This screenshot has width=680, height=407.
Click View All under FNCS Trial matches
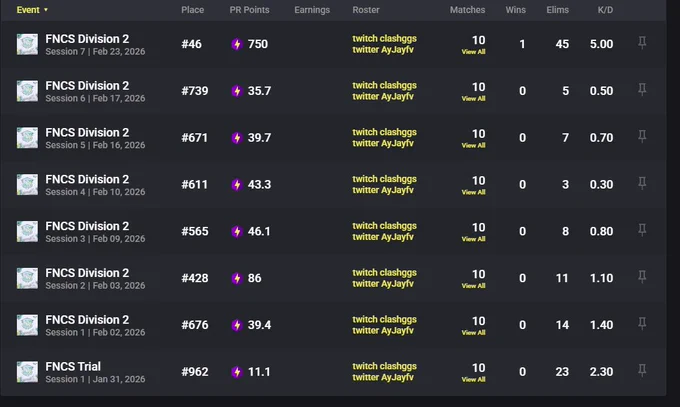tap(473, 379)
